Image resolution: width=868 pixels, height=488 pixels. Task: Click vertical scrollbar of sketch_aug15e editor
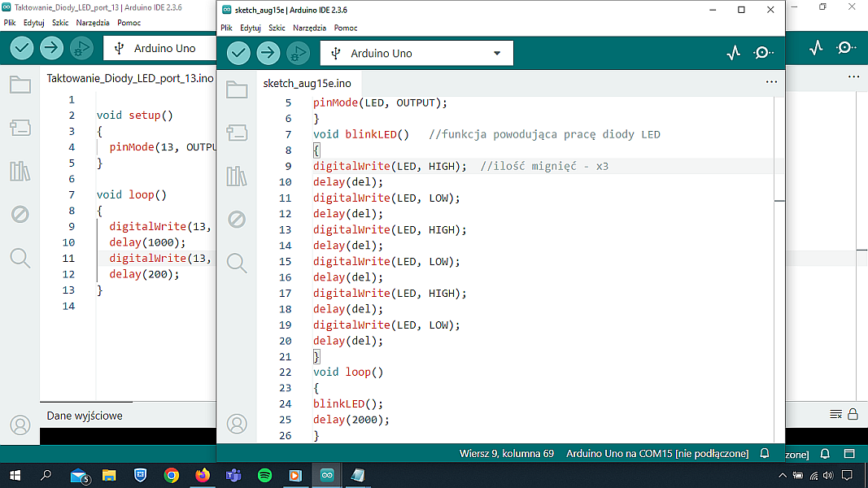(x=779, y=269)
